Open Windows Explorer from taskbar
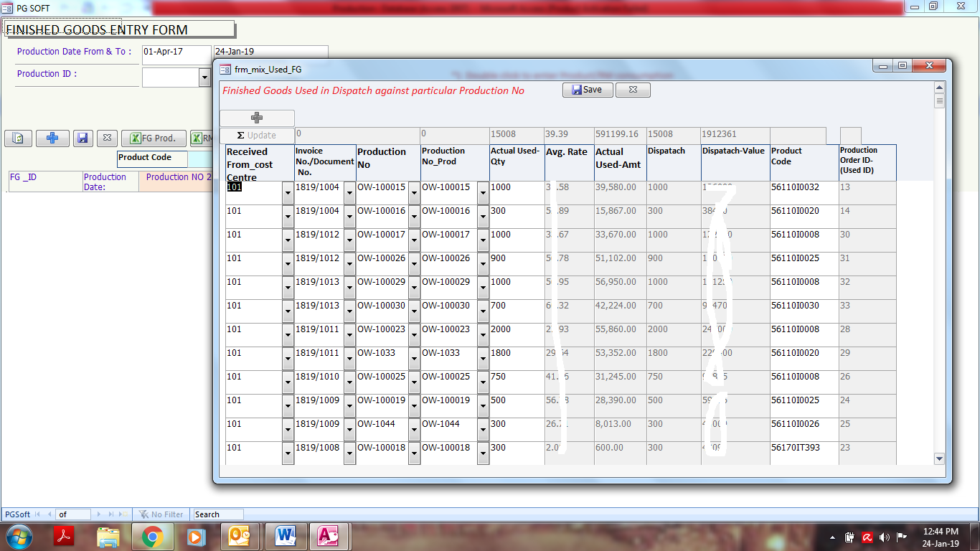The image size is (980, 551). point(108,537)
